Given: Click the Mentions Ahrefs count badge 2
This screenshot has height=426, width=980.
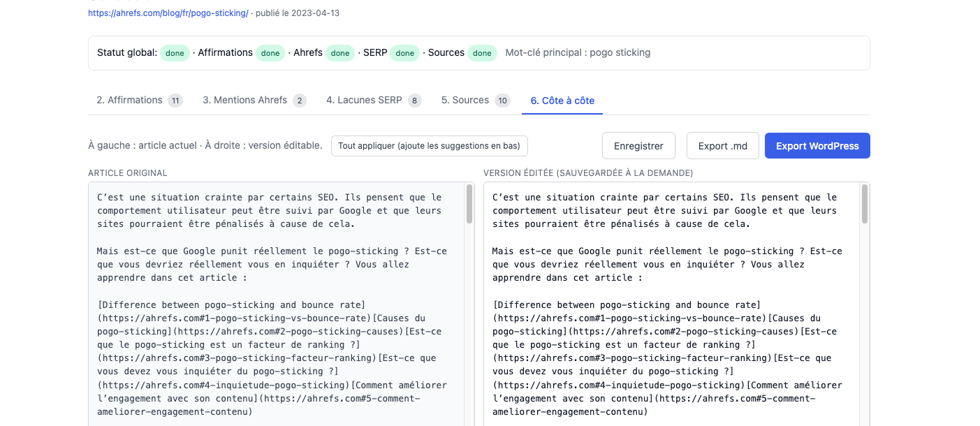Looking at the screenshot, I should (300, 101).
